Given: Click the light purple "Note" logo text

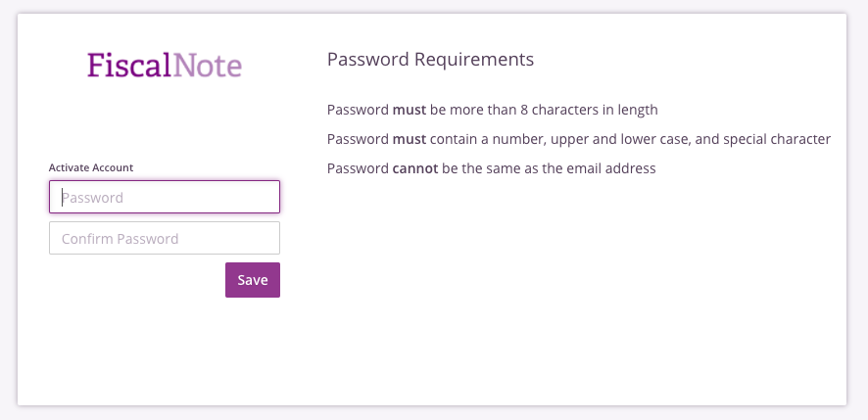Looking at the screenshot, I should coord(208,65).
